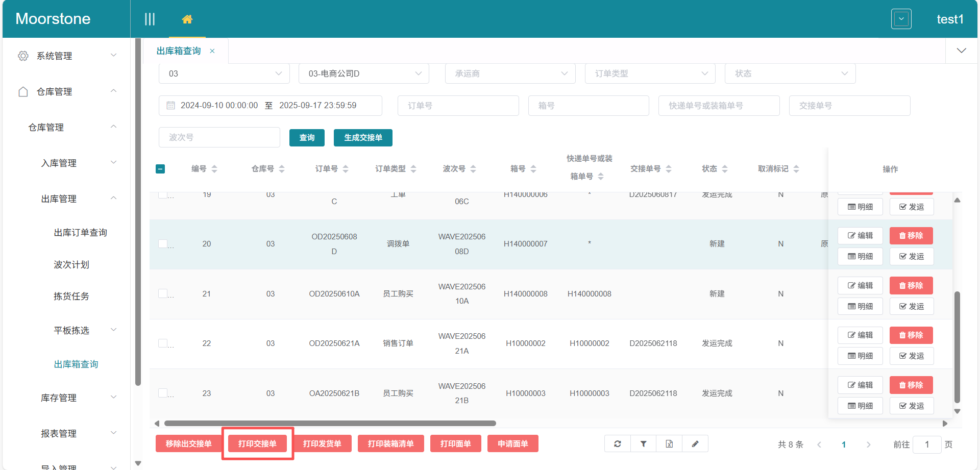Select 出库订单查询 in sidebar

(x=80, y=233)
